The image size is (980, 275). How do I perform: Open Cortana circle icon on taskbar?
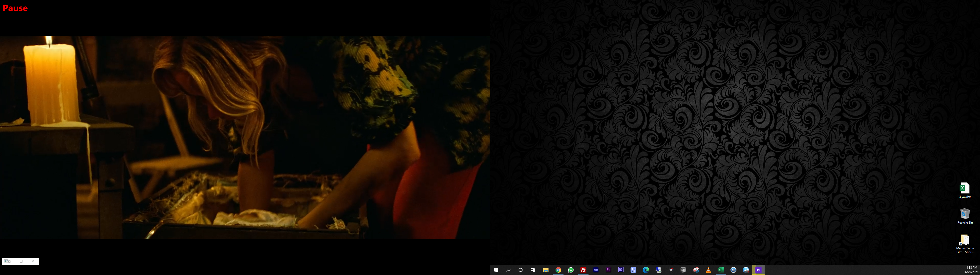[x=520, y=270]
